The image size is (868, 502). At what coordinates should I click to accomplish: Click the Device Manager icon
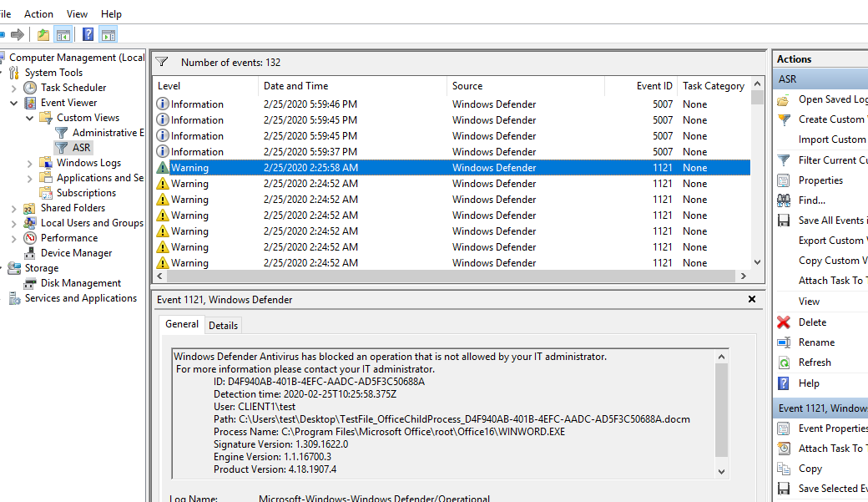[30, 253]
